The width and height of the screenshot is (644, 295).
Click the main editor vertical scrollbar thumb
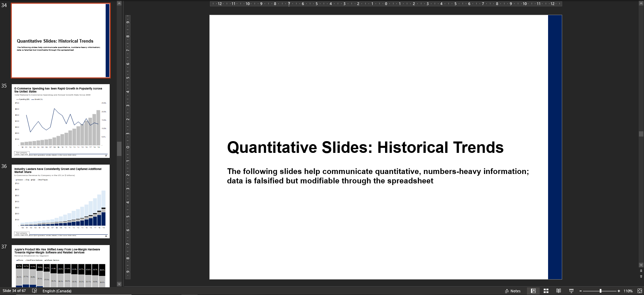[641, 134]
